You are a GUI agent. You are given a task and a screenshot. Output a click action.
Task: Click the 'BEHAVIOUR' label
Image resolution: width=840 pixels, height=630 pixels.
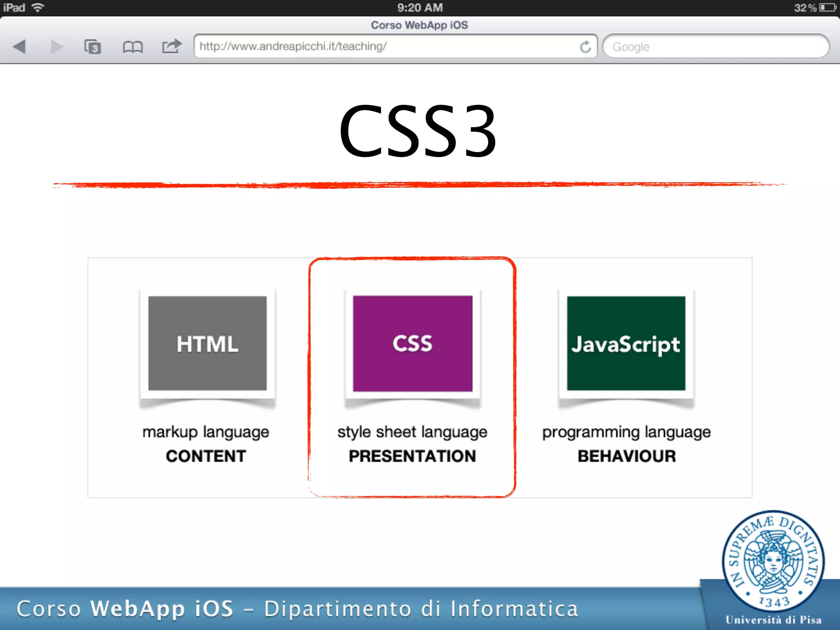click(627, 456)
